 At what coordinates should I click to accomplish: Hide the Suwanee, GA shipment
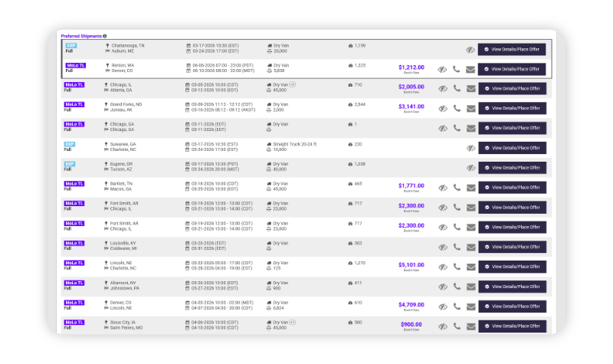pyautogui.click(x=470, y=148)
